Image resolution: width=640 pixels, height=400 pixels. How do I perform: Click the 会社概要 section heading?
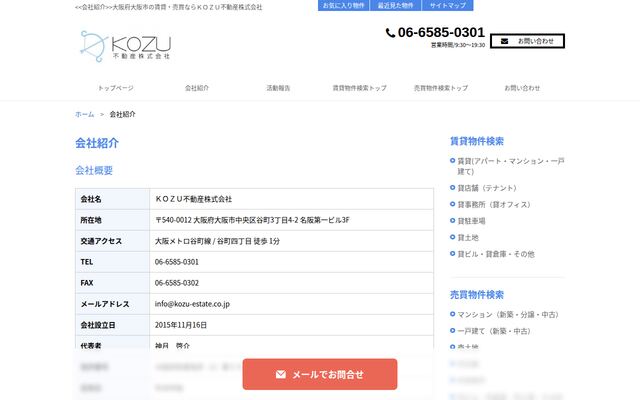pyautogui.click(x=94, y=171)
